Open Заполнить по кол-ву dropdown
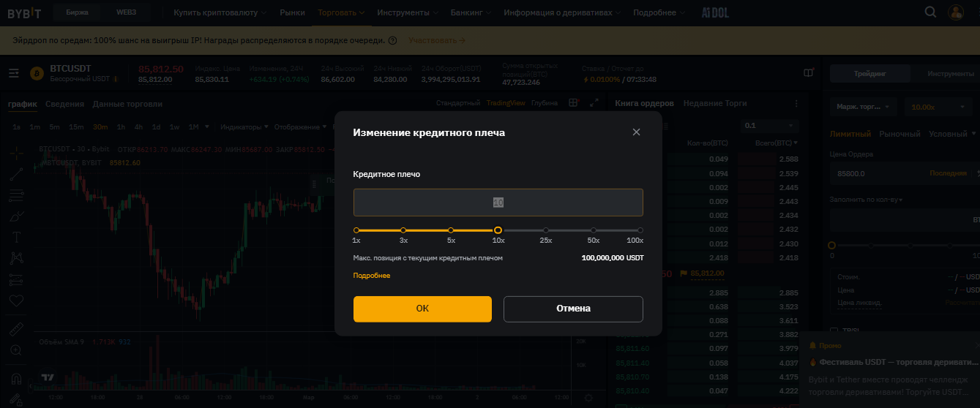Viewport: 980px width, 408px height. pos(866,200)
